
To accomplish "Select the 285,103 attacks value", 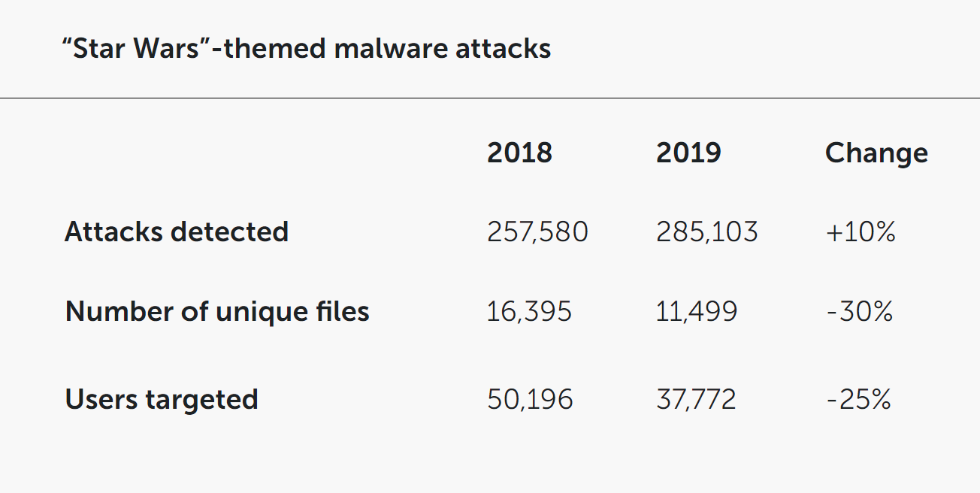I will pos(707,232).
